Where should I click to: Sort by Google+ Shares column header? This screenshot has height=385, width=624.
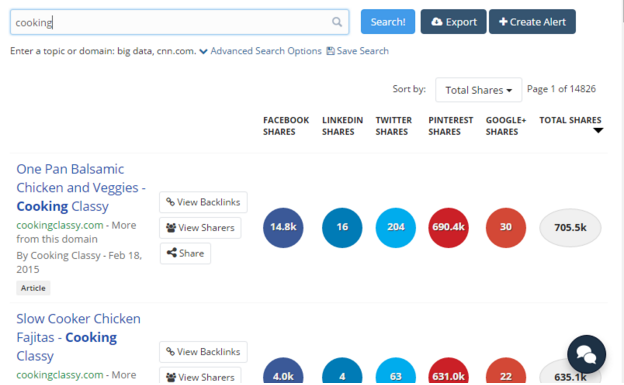coord(506,126)
